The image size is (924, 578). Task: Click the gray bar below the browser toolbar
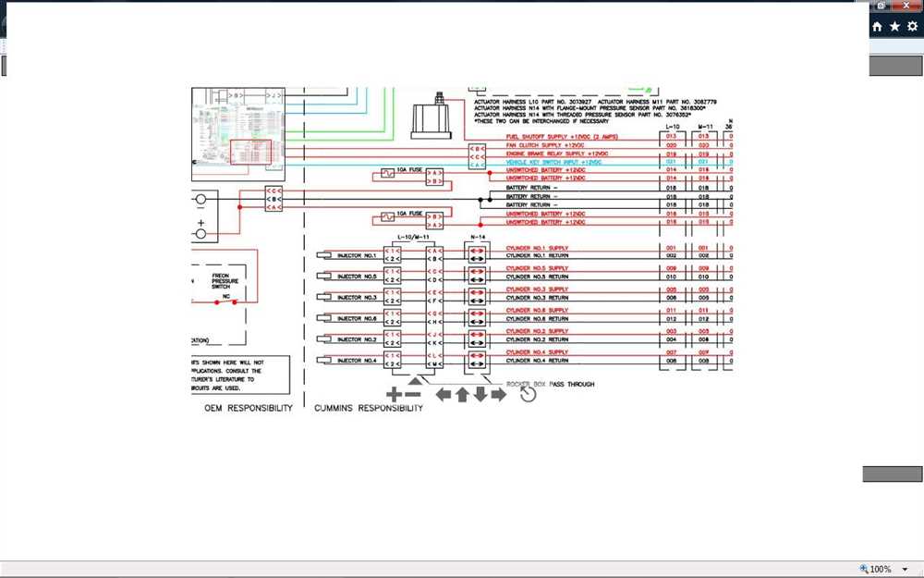tap(895, 66)
